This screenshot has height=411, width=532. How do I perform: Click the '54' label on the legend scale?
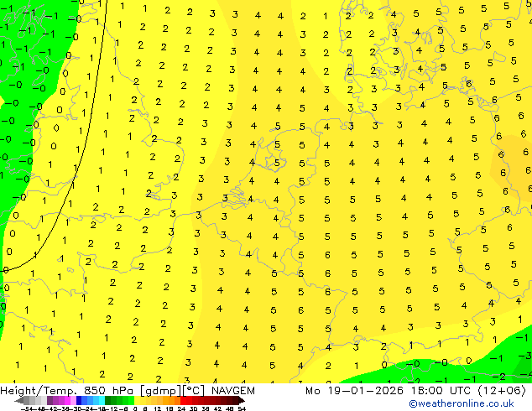tap(241, 408)
